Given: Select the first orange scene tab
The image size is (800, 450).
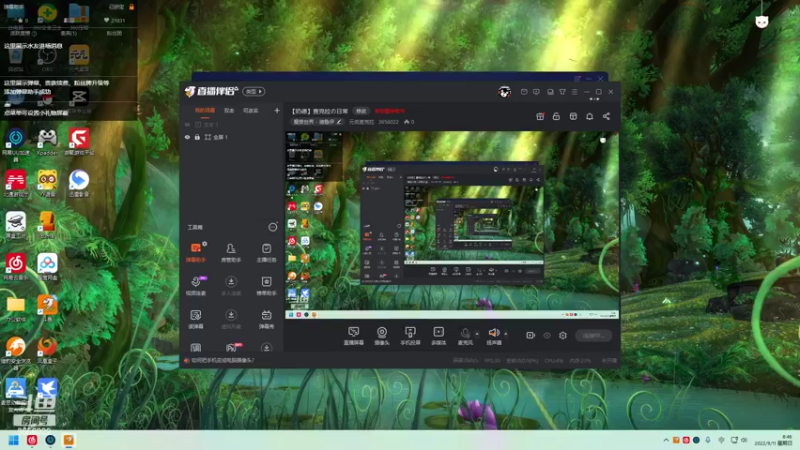Looking at the screenshot, I should coord(205,111).
